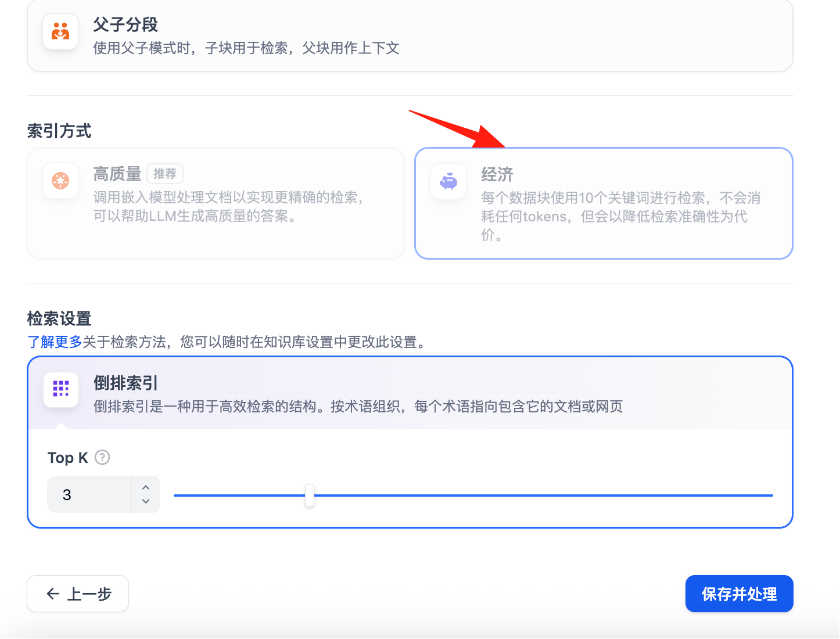Click the 保存并处理 button

pyautogui.click(x=740, y=594)
